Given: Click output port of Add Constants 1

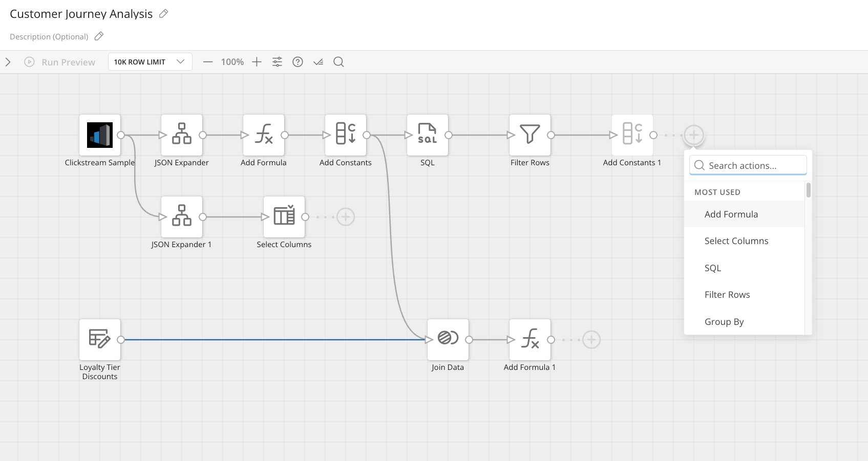Looking at the screenshot, I should tap(653, 135).
